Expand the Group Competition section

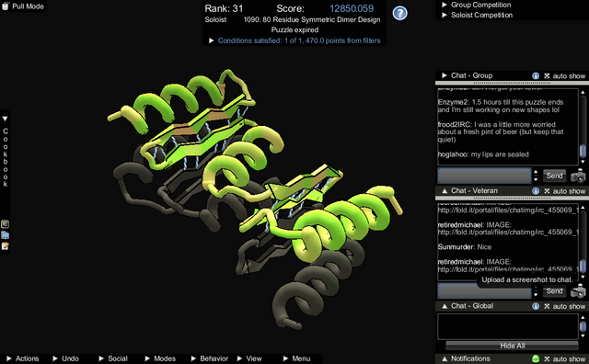click(x=444, y=5)
